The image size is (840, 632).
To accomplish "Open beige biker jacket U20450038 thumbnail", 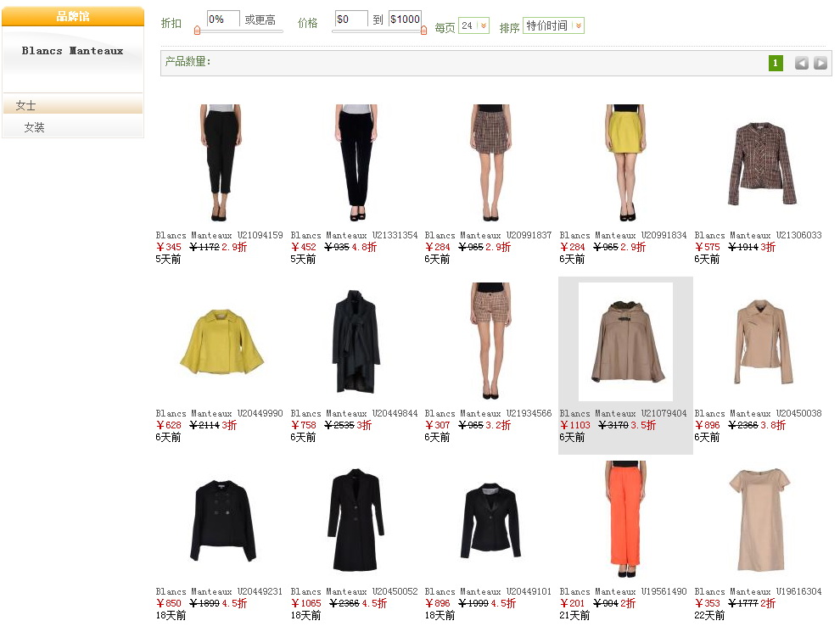I will 763,342.
